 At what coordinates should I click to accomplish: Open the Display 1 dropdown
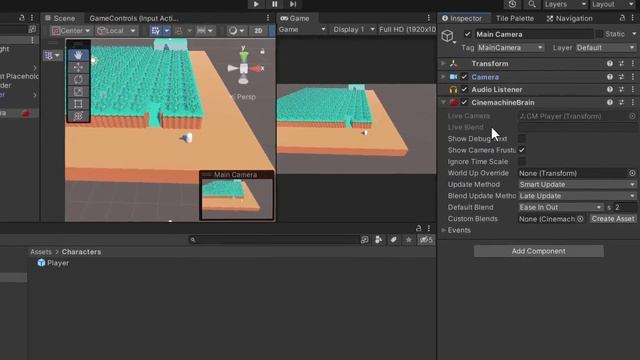[x=353, y=29]
